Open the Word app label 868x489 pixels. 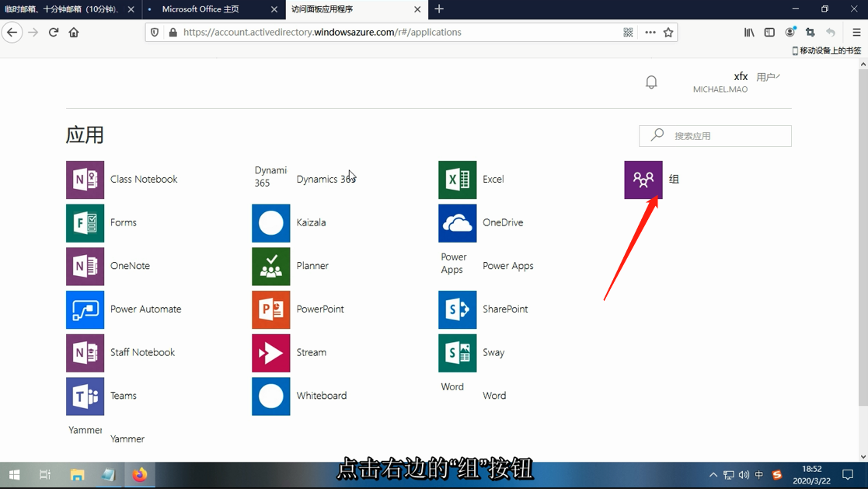pyautogui.click(x=493, y=396)
